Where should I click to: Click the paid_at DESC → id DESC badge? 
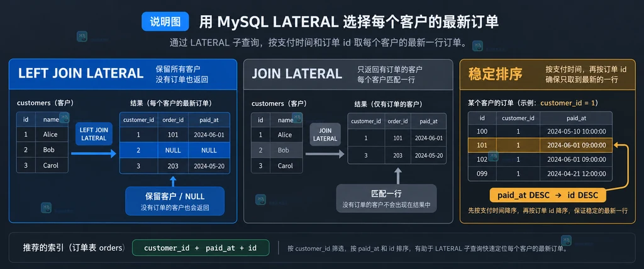click(548, 195)
